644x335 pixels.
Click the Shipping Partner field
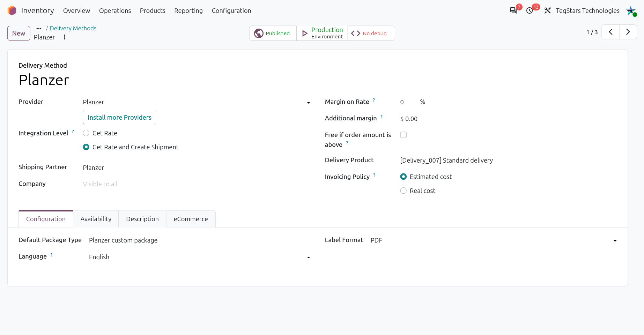click(x=197, y=167)
